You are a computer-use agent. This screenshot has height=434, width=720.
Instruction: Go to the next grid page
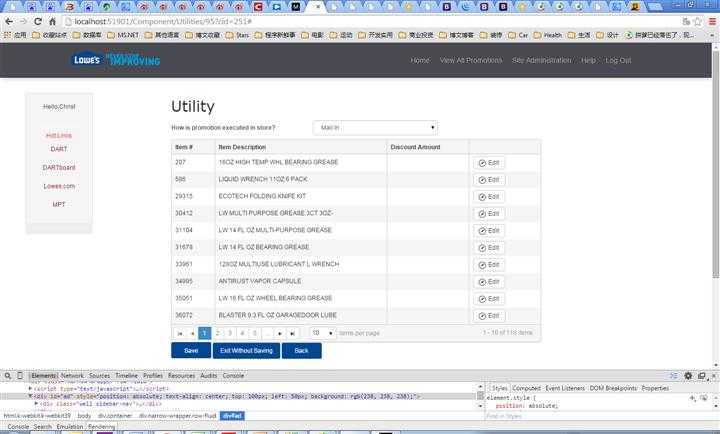pyautogui.click(x=280, y=333)
